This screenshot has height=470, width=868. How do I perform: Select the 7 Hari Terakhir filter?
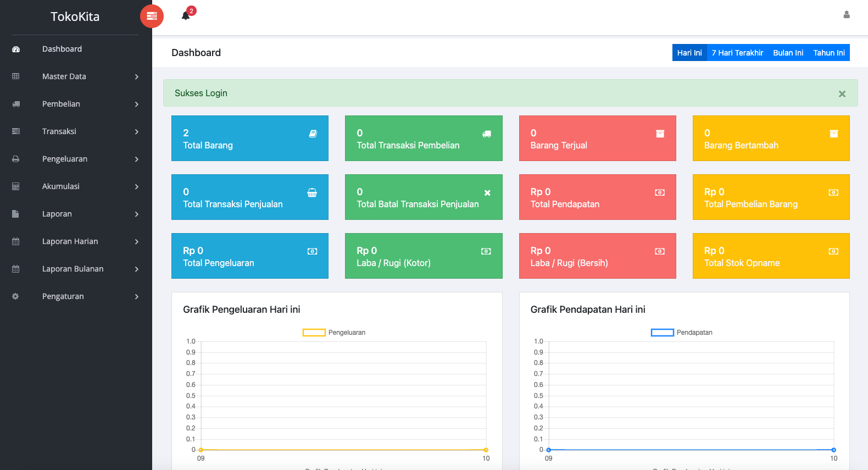[x=737, y=53]
